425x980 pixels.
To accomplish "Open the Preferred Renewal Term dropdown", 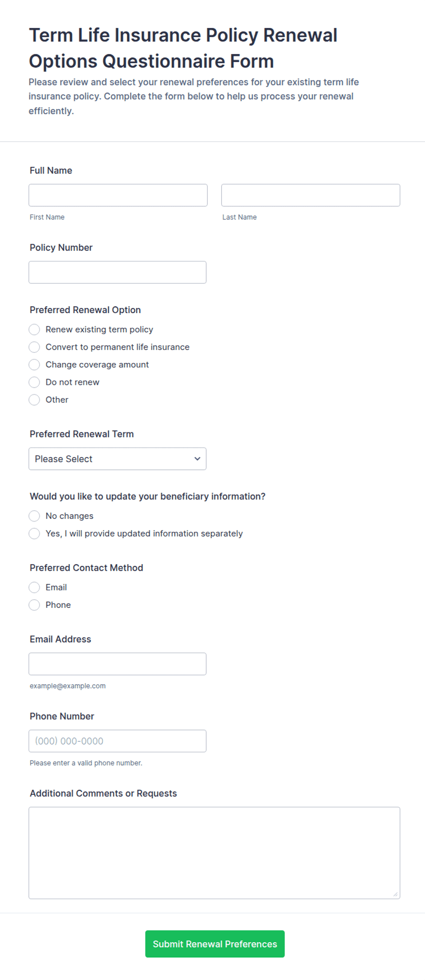I will (x=117, y=459).
